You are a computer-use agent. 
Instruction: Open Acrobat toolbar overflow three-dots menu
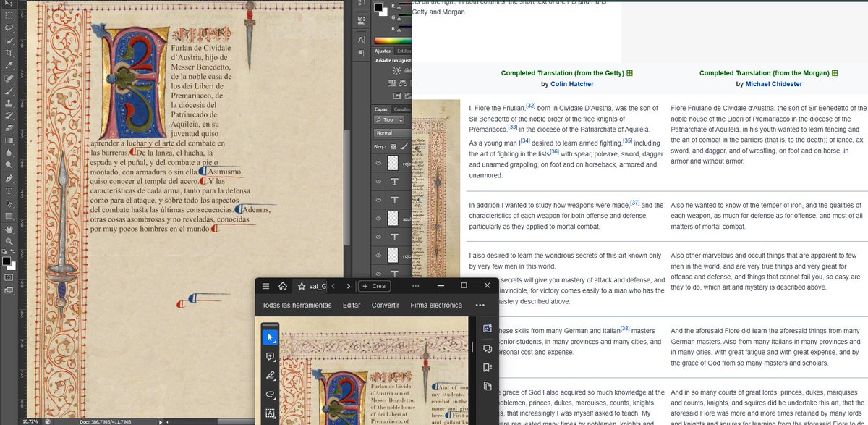point(480,305)
